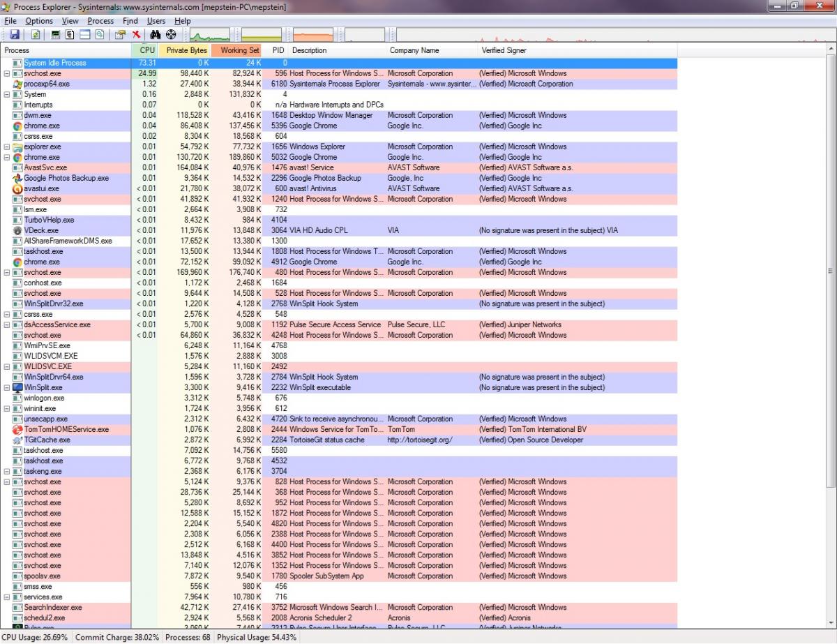Collapse the WLIDSVC.EXE tree node
Viewport: 837px width, 644px height.
7,366
